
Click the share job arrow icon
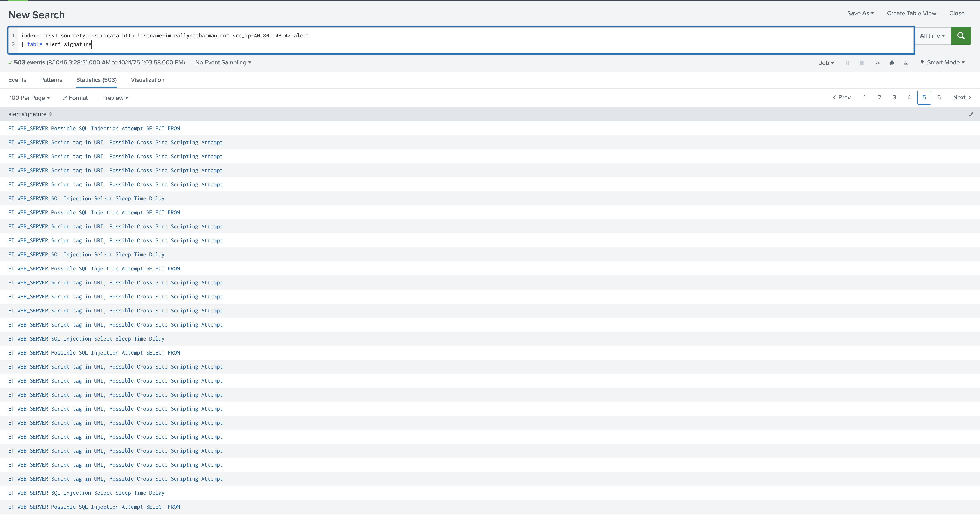pyautogui.click(x=877, y=63)
